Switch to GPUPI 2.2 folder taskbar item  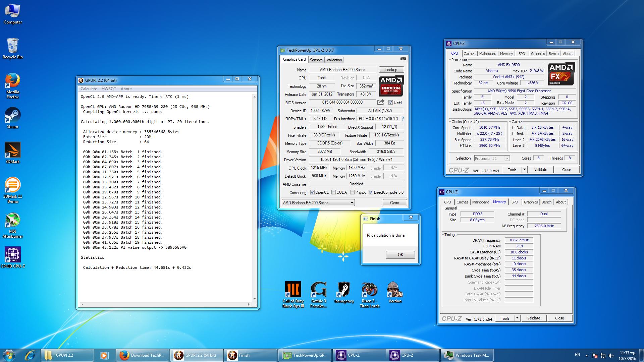tap(67, 355)
